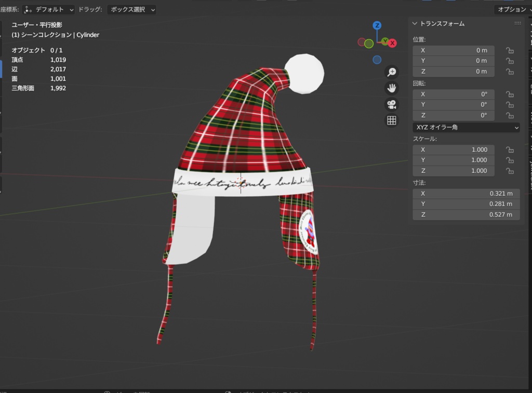Click the dimension Z 0.527 m field
The image size is (532, 393).
tap(466, 214)
